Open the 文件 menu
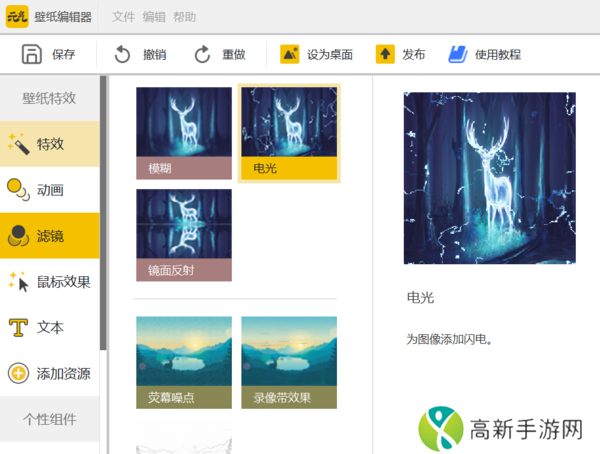 (x=123, y=17)
